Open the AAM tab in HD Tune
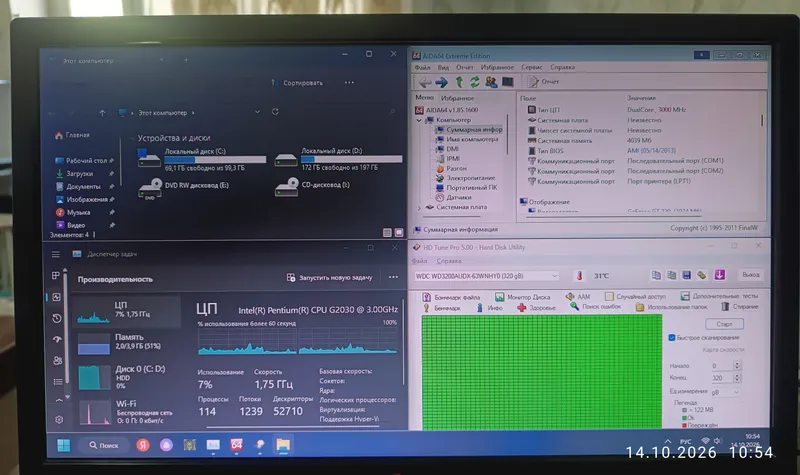This screenshot has width=800, height=475. pyautogui.click(x=578, y=297)
